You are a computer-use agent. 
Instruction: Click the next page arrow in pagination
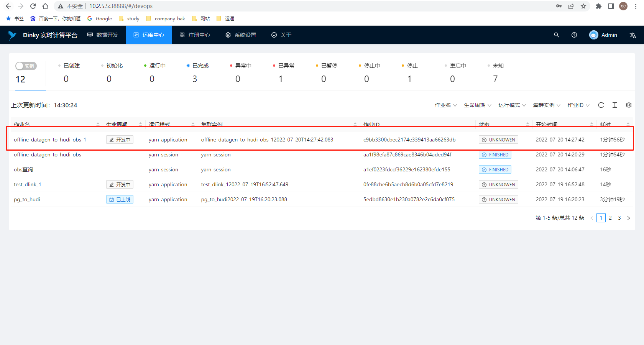[629, 218]
